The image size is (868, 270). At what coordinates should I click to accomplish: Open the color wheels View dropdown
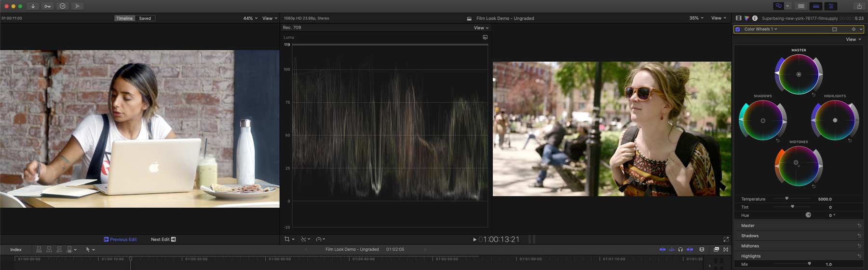tap(854, 40)
